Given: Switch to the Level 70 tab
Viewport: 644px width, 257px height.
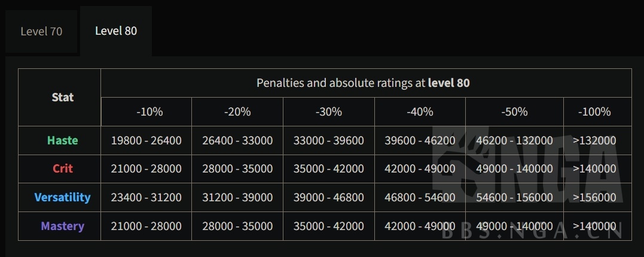Looking at the screenshot, I should 41,31.
